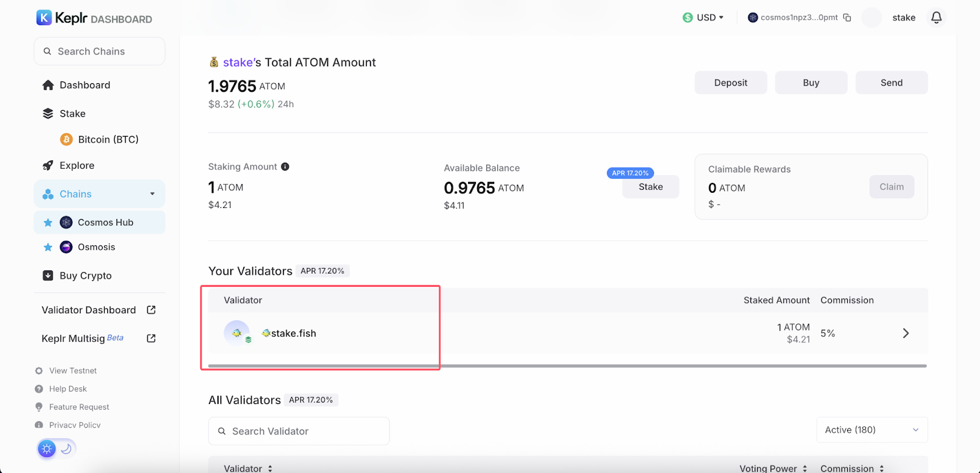Open Explore in the sidebar

click(77, 166)
